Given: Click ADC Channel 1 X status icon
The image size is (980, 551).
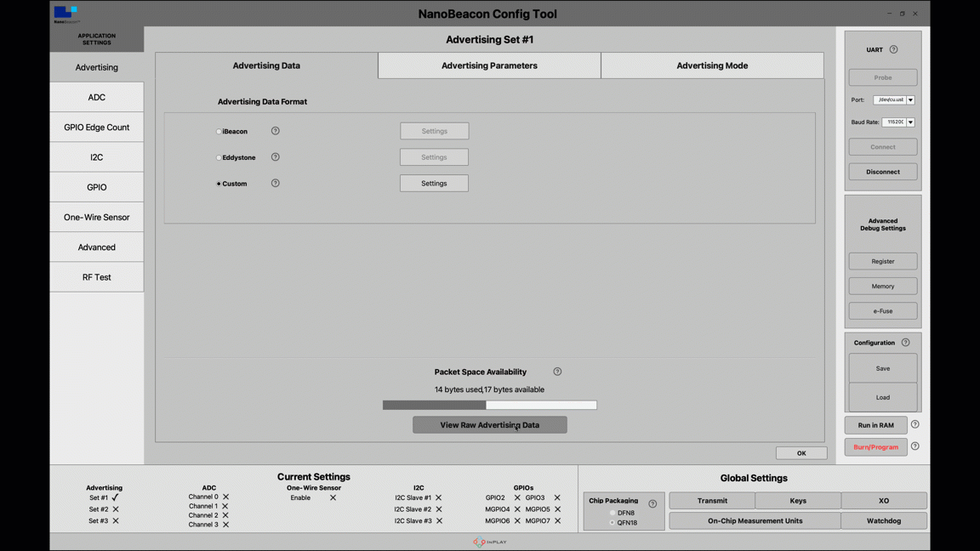Looking at the screenshot, I should [x=225, y=506].
